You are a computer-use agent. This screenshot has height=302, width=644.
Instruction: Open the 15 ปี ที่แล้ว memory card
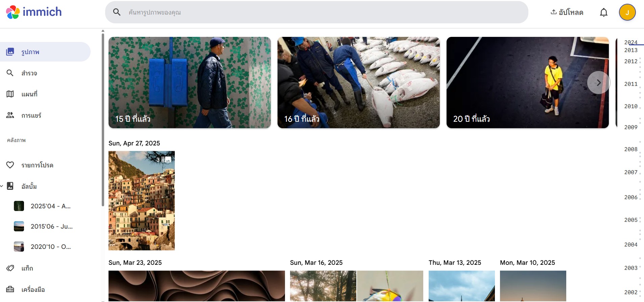click(x=190, y=83)
